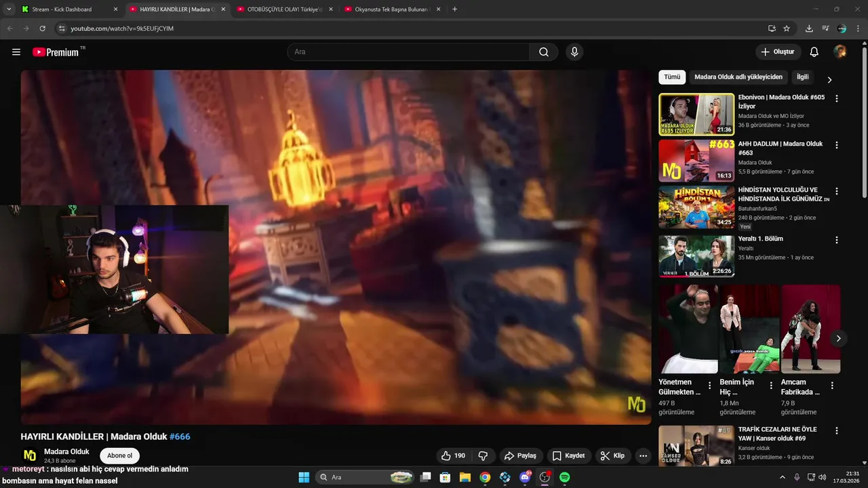
Task: Open Yönetmen Gülmekten short thumbnail
Action: click(x=688, y=329)
